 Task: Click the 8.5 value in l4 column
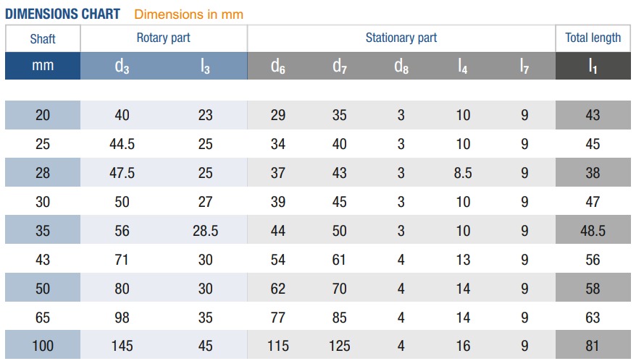463,173
